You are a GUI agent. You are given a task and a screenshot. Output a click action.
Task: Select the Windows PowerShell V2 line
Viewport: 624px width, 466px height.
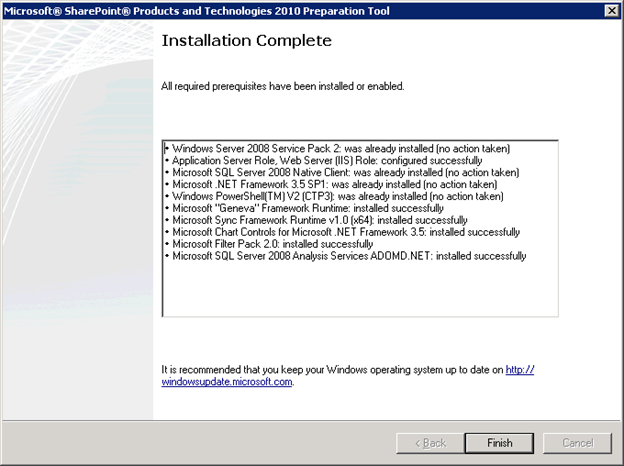[x=337, y=196]
